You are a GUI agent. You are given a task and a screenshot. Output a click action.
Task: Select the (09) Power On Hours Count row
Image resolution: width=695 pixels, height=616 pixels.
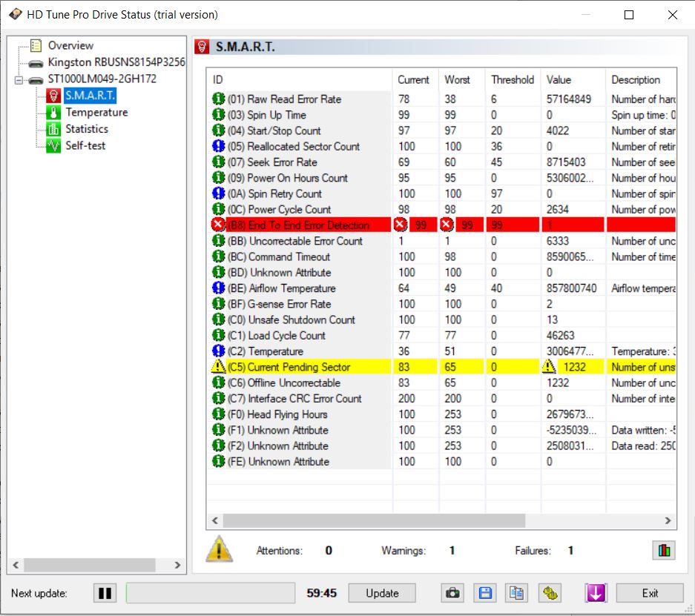[444, 178]
